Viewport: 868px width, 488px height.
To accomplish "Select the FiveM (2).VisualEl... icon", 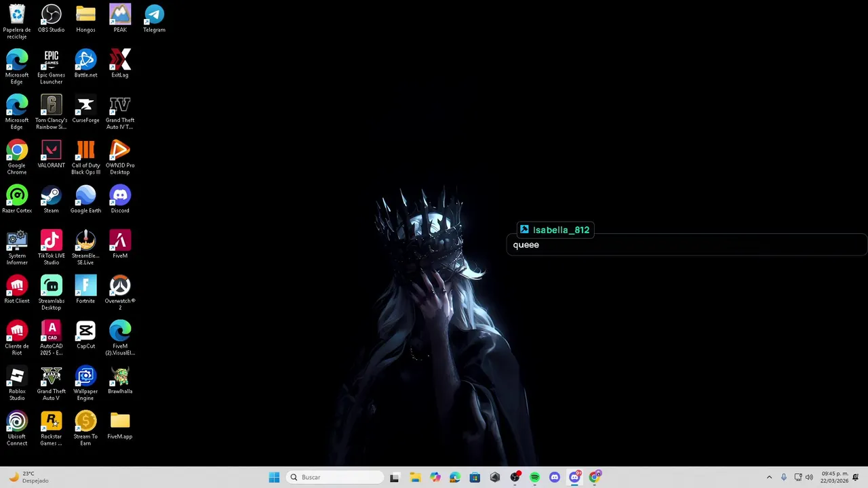I will [x=120, y=338].
